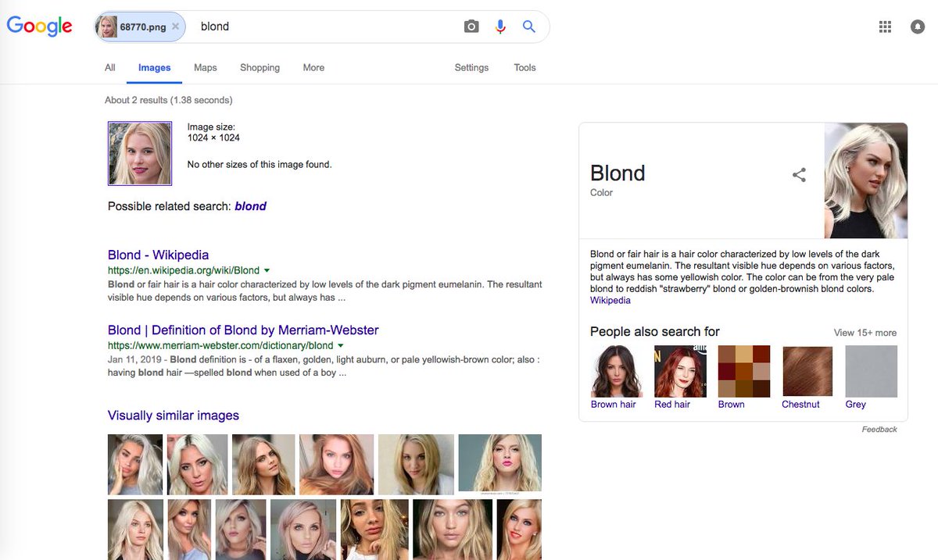Send Feedback on knowledge panel
This screenshot has width=938, height=560.
click(879, 430)
